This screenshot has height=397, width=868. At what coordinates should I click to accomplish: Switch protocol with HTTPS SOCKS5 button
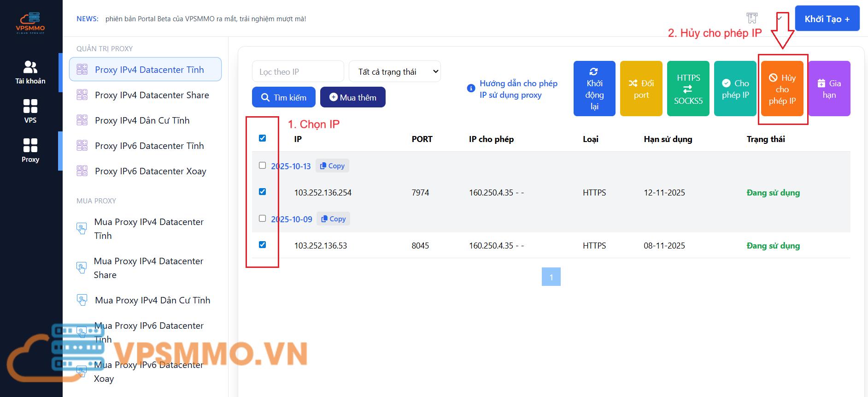688,89
